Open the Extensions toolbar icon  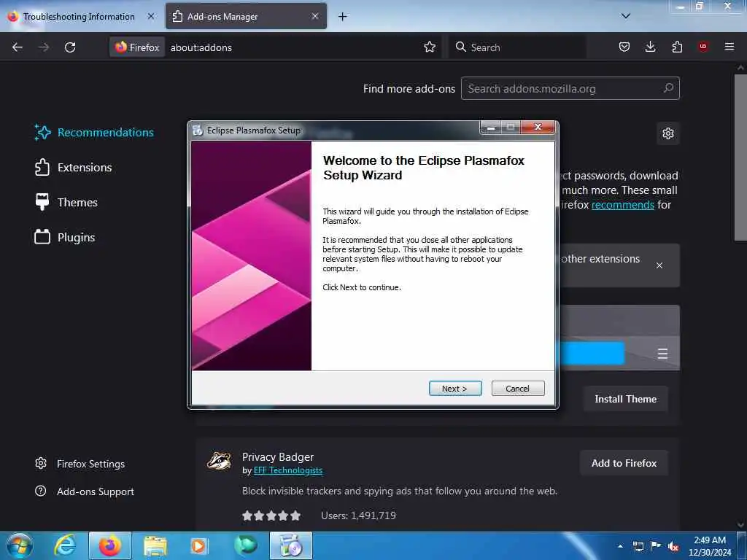coord(677,47)
